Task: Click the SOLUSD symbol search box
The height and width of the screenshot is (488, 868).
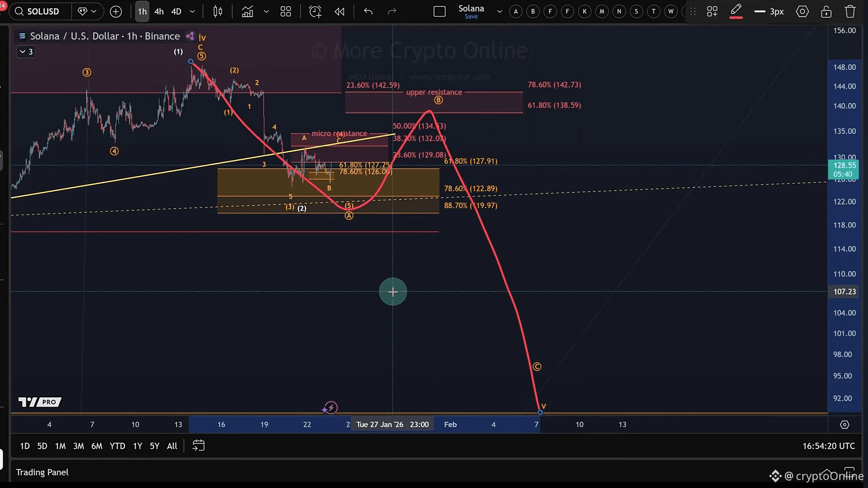Action: coord(41,12)
